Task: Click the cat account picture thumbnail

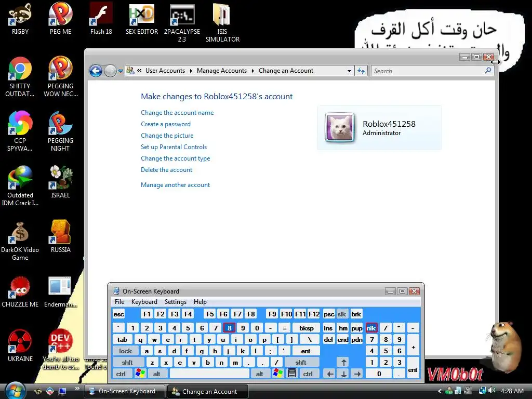Action: [340, 127]
